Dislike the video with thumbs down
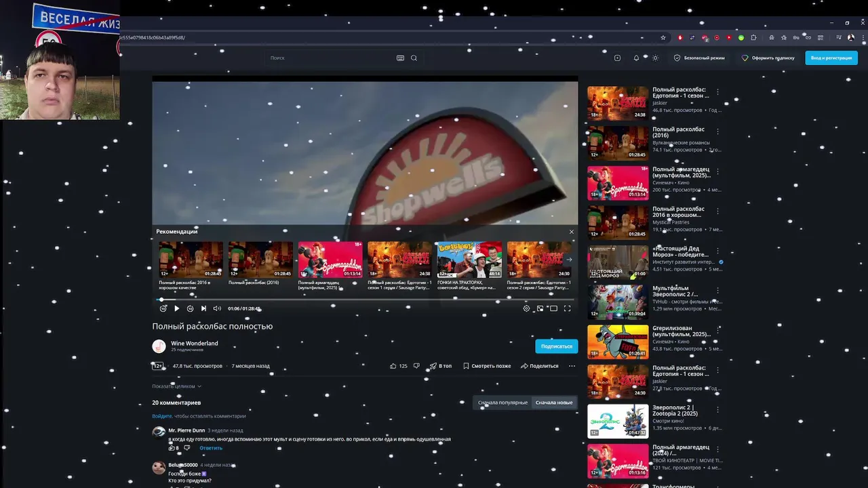This screenshot has height=488, width=868. pos(416,366)
